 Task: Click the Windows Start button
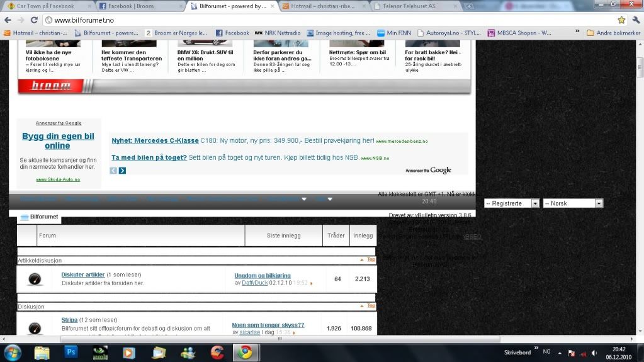[13, 352]
